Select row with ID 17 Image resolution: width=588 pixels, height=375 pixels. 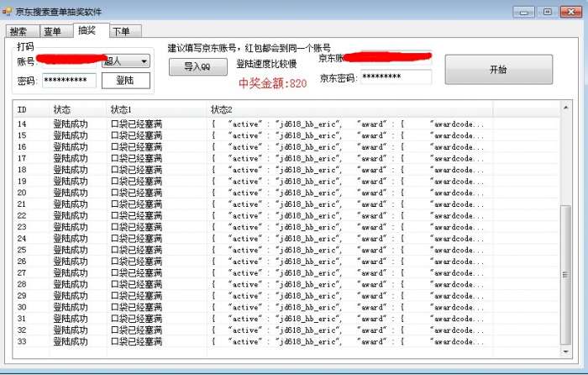pos(286,158)
